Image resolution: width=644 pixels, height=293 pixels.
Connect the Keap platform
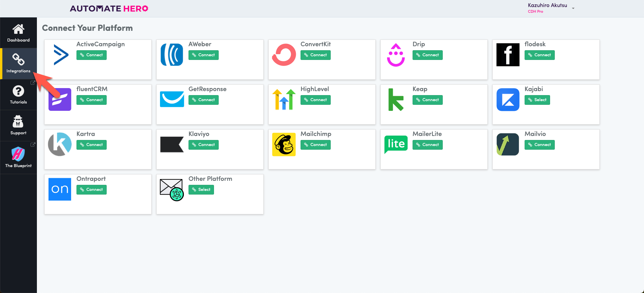(428, 100)
